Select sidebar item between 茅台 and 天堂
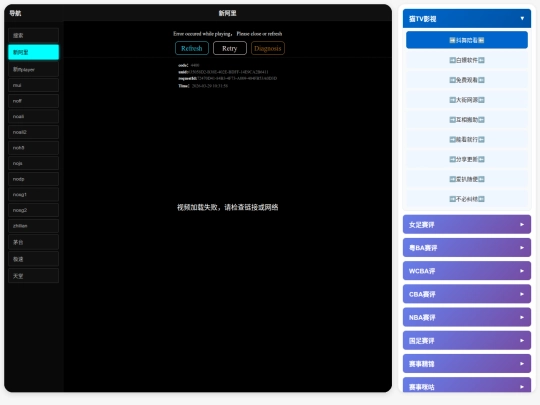 coord(33,259)
